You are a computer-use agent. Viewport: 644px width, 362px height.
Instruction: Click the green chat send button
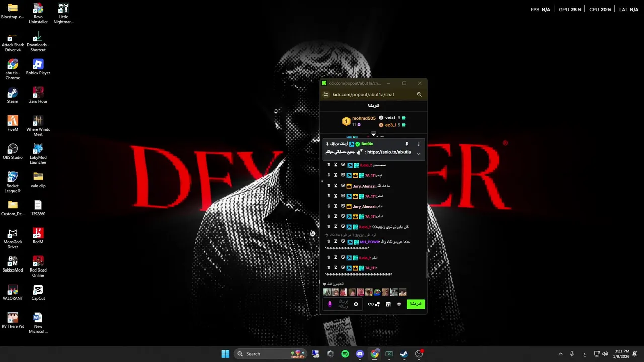pyautogui.click(x=416, y=304)
